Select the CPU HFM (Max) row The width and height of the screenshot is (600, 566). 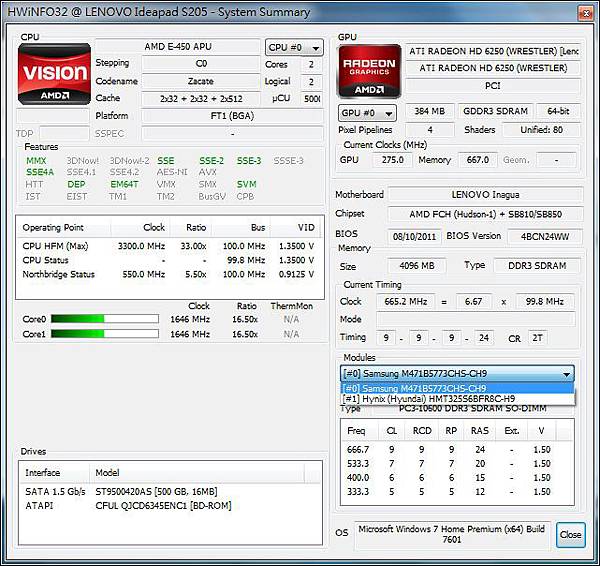(170, 246)
